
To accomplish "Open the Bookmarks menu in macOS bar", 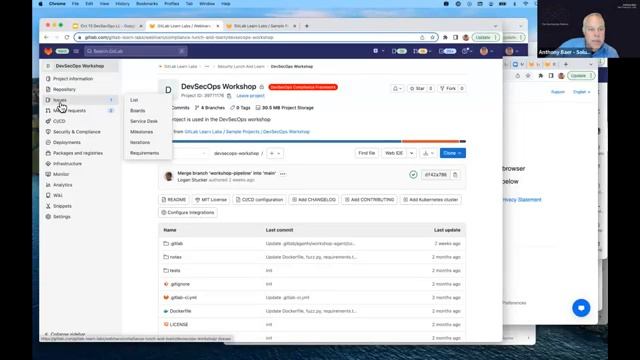I will click(x=147, y=4).
